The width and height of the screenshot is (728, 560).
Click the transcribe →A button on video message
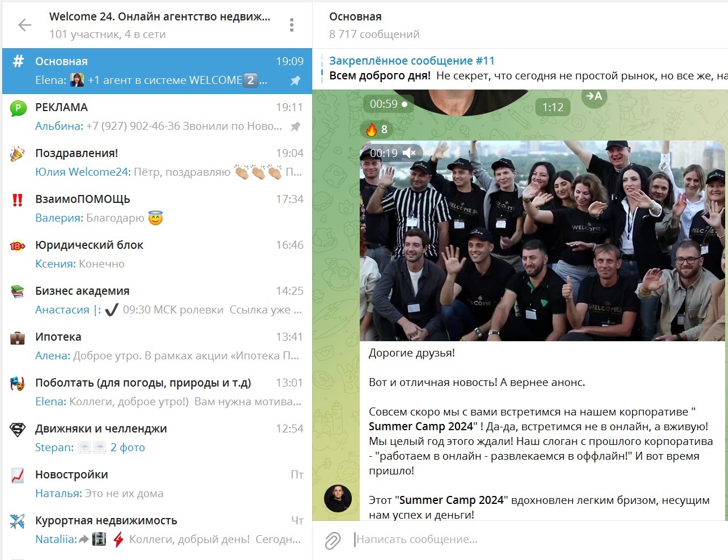[594, 96]
